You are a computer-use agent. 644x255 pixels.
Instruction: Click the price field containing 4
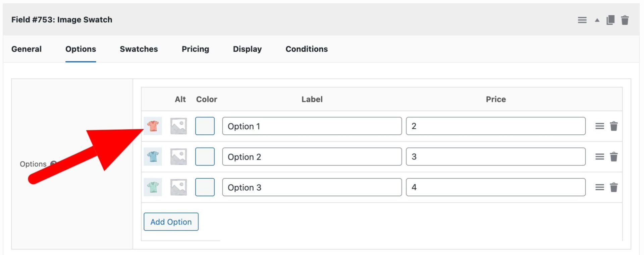coord(495,187)
